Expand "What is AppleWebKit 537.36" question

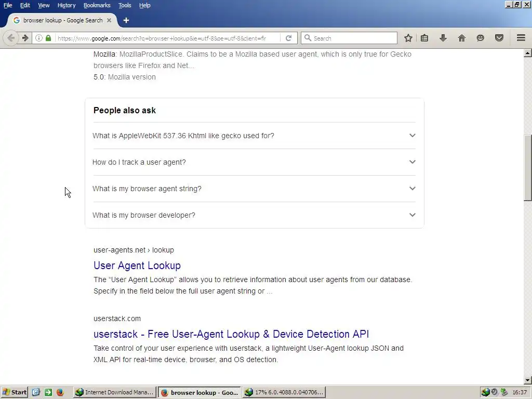click(x=254, y=136)
